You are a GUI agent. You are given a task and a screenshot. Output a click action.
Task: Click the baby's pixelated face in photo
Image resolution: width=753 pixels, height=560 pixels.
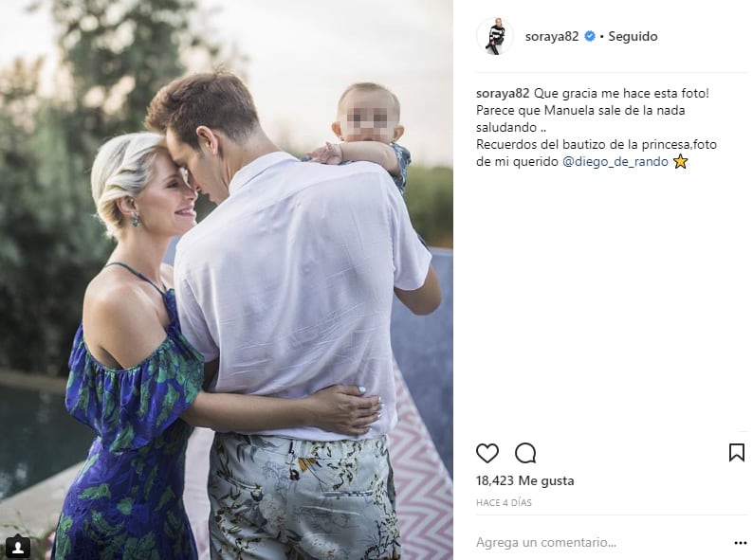(368, 118)
